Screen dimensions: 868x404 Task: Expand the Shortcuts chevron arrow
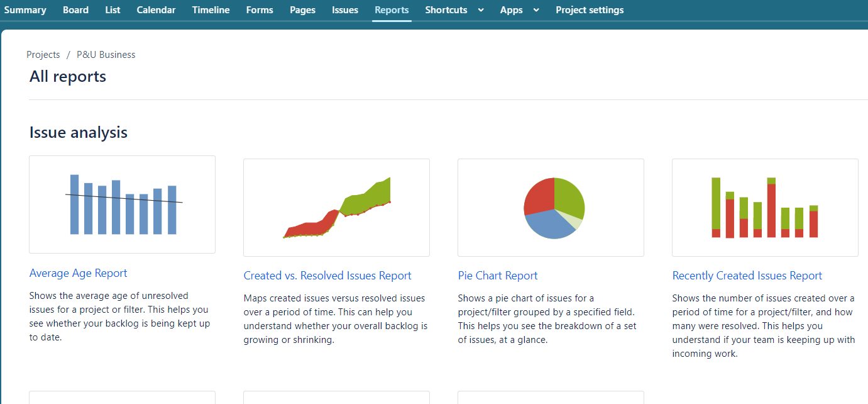(480, 11)
